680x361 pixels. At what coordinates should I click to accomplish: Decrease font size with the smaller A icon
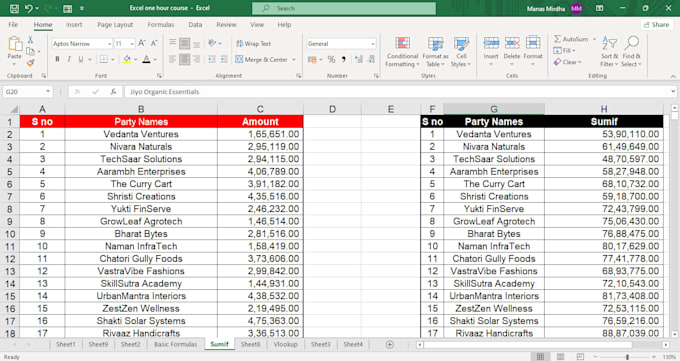click(154, 43)
